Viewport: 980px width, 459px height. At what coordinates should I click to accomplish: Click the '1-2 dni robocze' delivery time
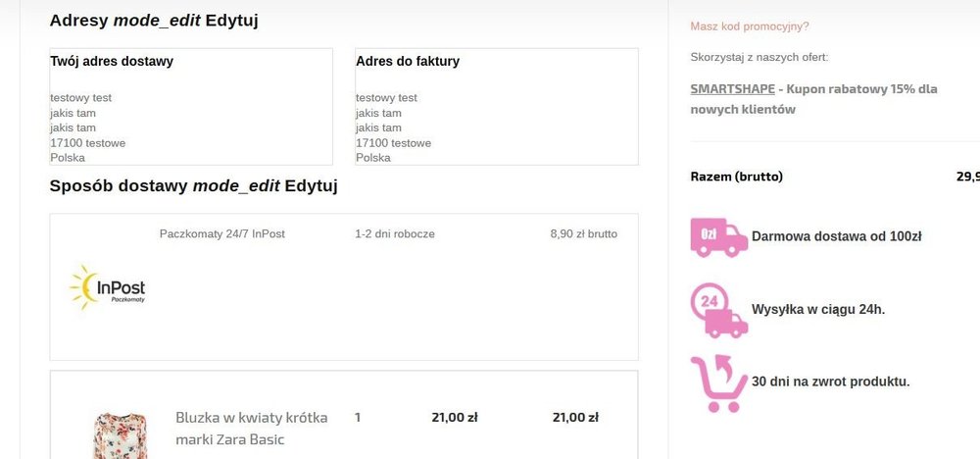[395, 234]
